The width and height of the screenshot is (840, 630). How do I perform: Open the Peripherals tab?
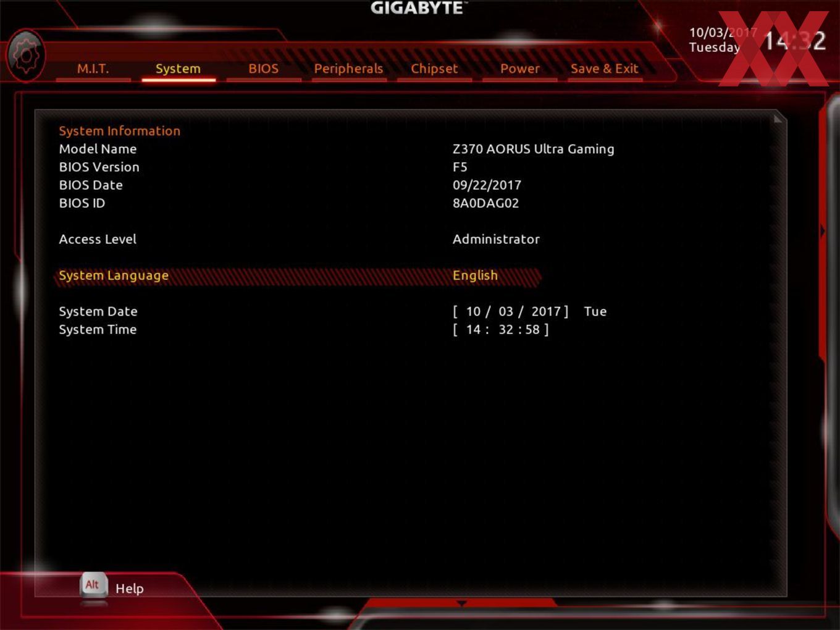(x=348, y=69)
